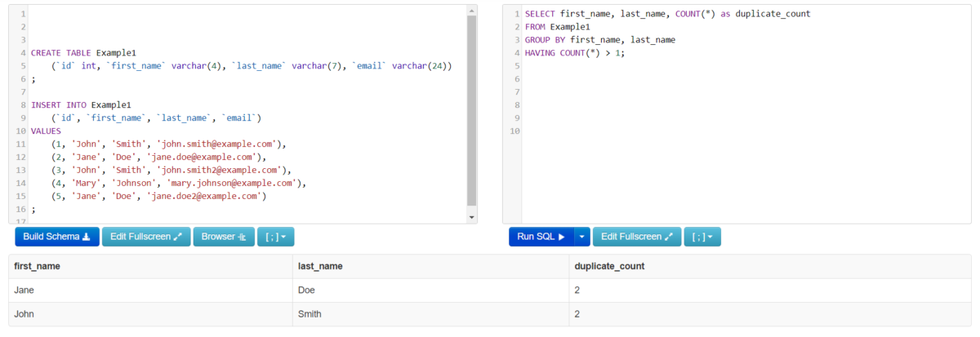The image size is (980, 337).
Task: Click the schema editor scrollbar down arrow
Action: click(x=471, y=217)
